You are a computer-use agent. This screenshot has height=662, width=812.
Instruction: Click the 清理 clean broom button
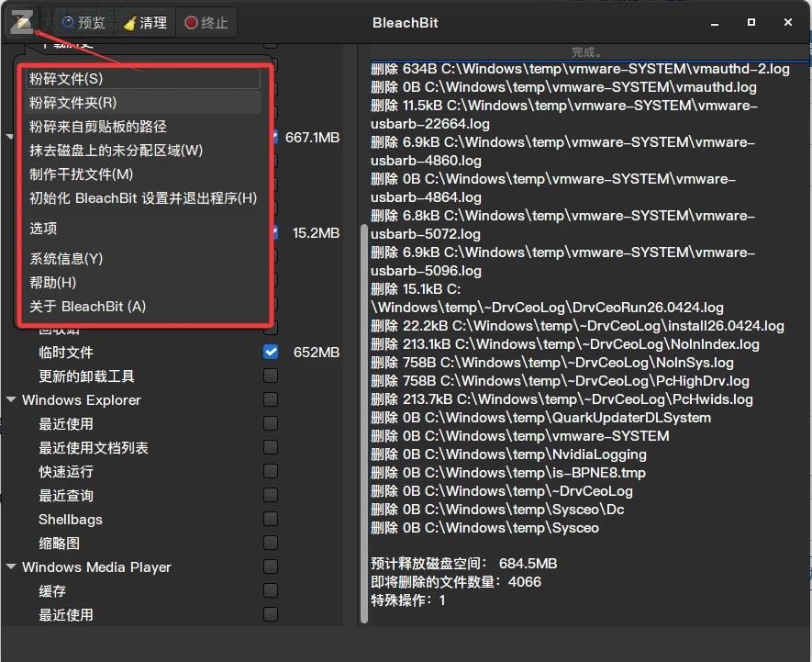pyautogui.click(x=146, y=22)
